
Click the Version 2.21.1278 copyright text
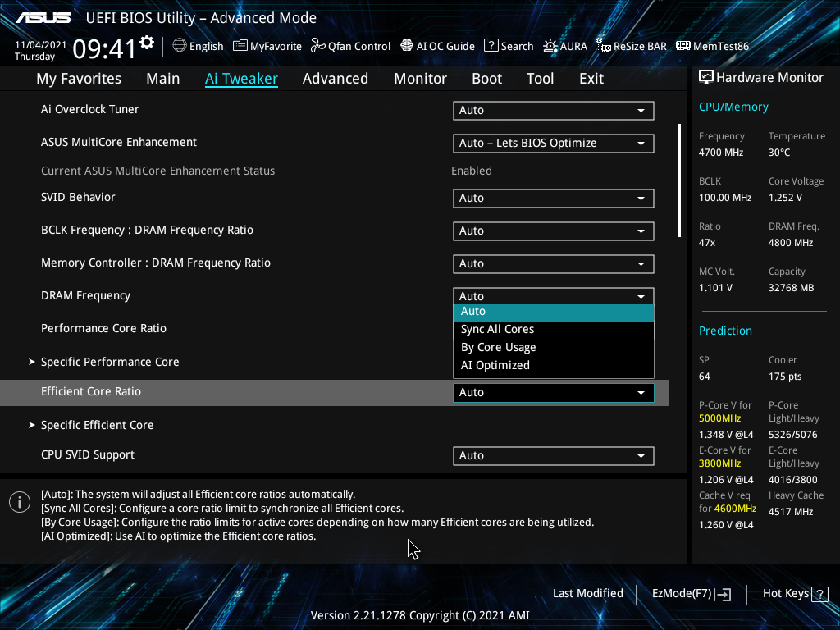(420, 615)
